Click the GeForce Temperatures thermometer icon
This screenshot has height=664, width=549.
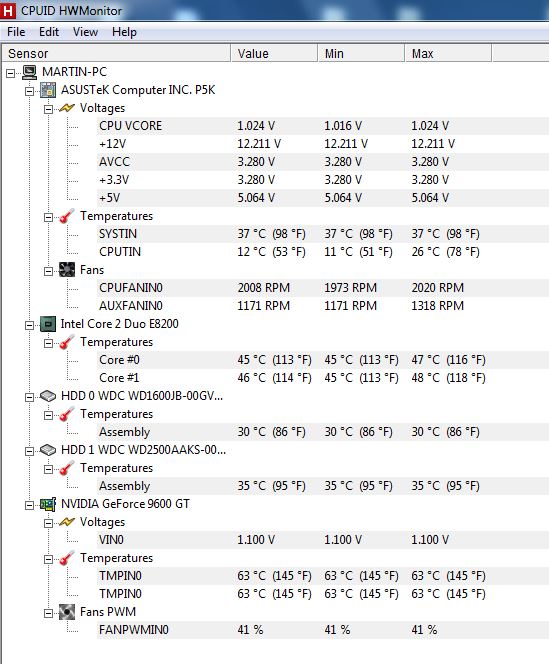click(67, 558)
